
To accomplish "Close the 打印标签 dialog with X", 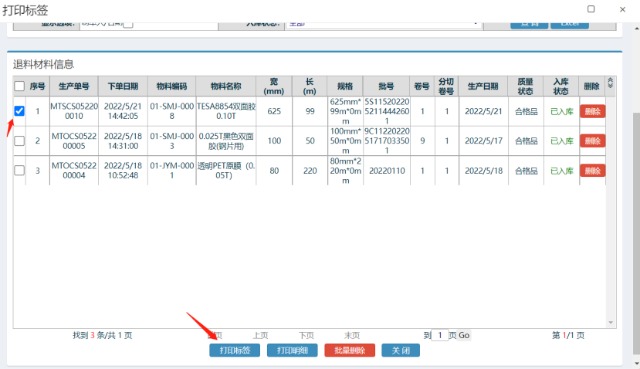I will coord(622,9).
